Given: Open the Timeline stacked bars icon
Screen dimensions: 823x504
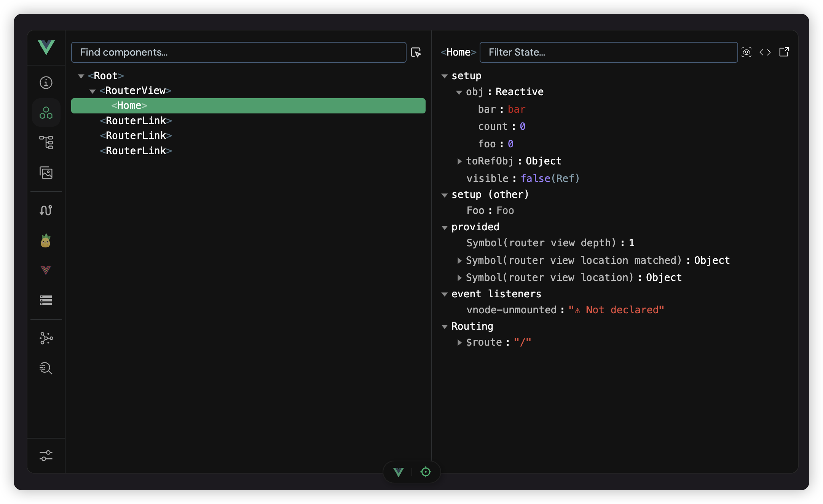Looking at the screenshot, I should (46, 300).
